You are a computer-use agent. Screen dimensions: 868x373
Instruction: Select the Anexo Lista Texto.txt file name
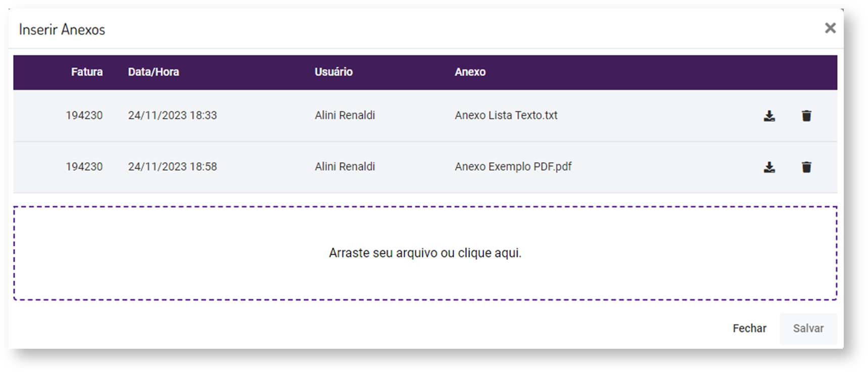pyautogui.click(x=506, y=116)
